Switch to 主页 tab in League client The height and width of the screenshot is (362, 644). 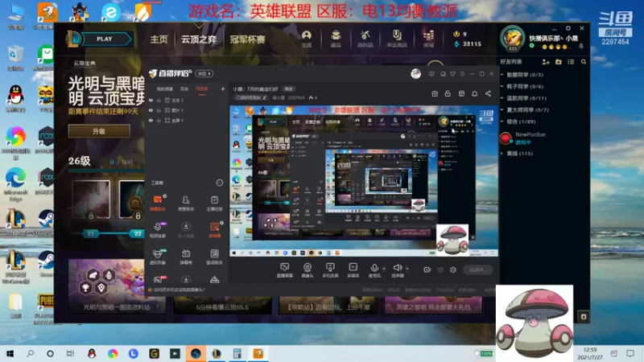[x=159, y=39]
